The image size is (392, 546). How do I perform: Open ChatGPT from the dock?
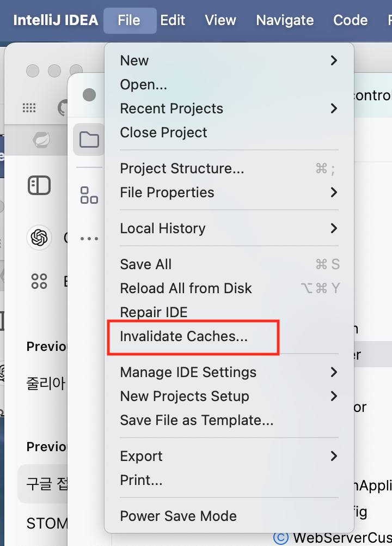click(38, 238)
